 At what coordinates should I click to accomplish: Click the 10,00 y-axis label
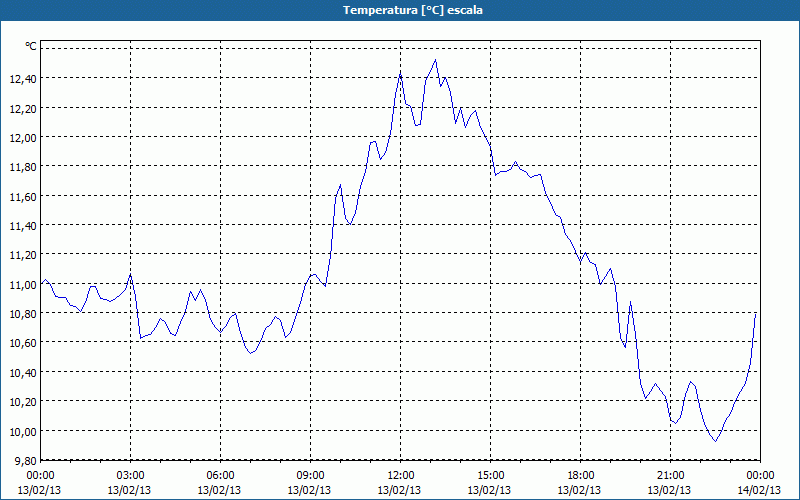[23, 431]
